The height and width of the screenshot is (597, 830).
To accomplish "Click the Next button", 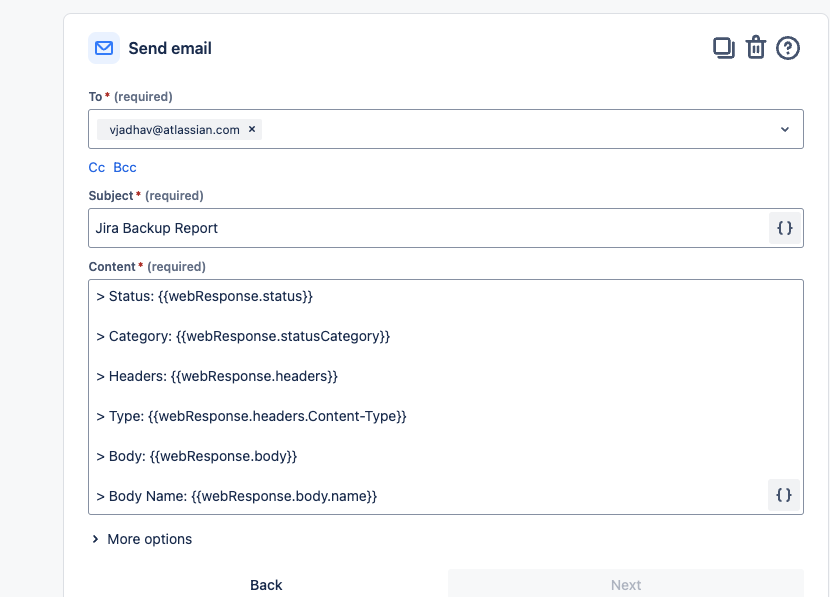I will (626, 585).
